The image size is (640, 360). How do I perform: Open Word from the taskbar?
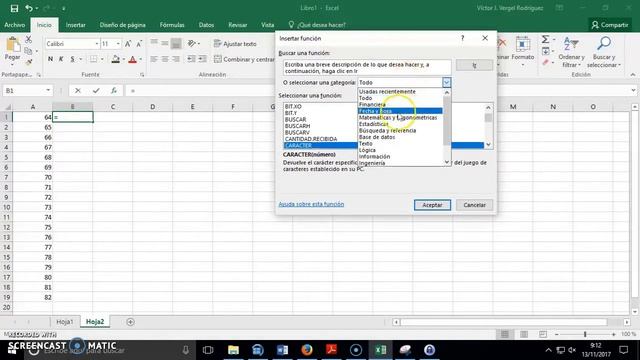282,350
